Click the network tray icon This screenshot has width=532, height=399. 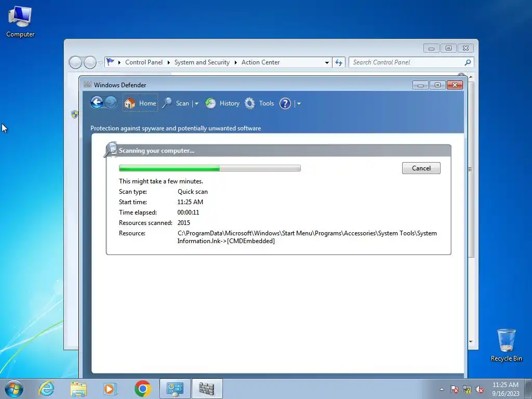pyautogui.click(x=467, y=390)
